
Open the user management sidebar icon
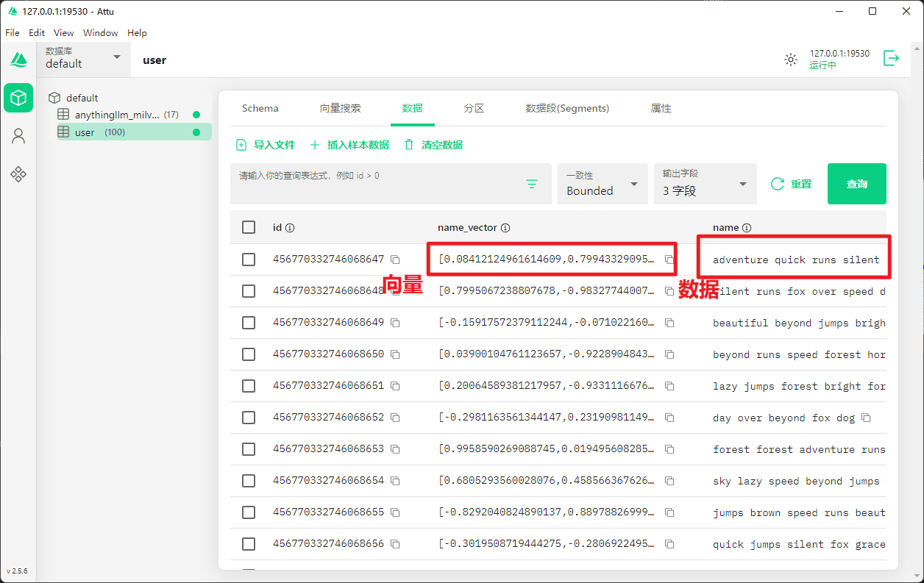(18, 136)
